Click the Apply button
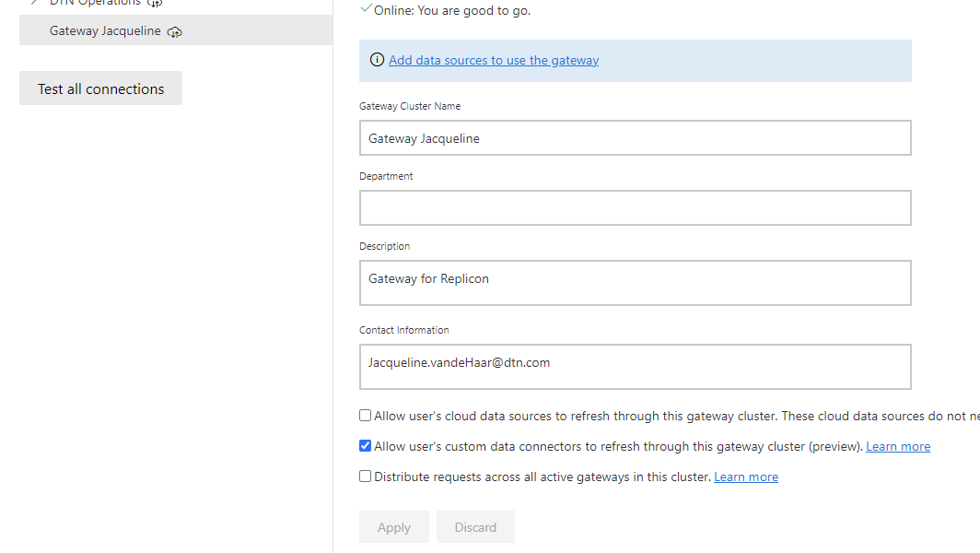 click(x=394, y=526)
